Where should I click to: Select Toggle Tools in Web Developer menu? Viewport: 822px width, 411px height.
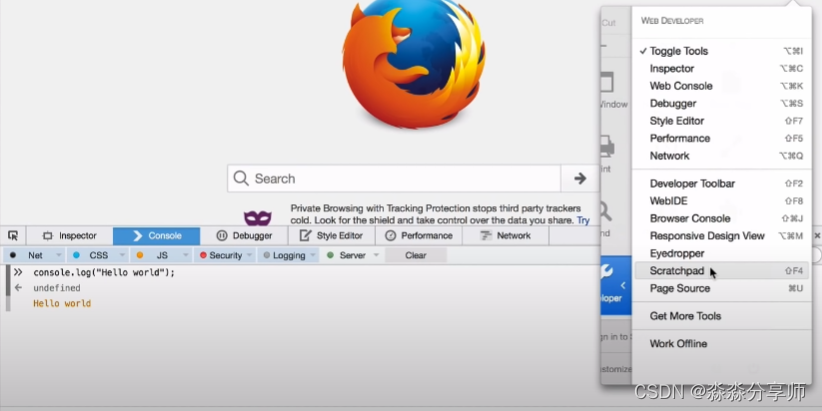[721, 51]
